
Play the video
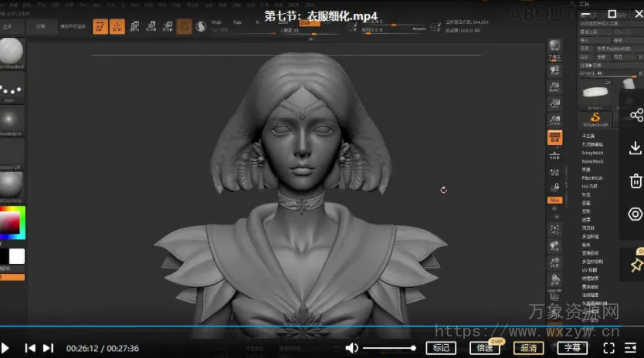[x=5, y=348]
